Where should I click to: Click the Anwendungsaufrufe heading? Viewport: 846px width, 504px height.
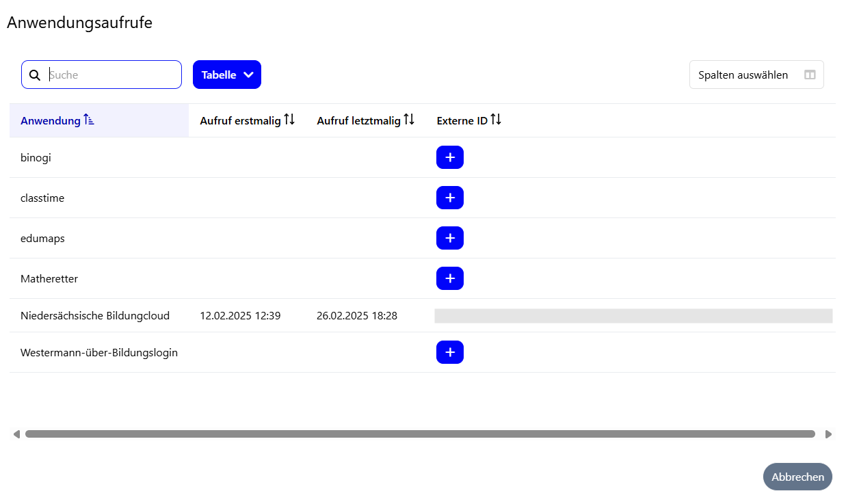(79, 23)
